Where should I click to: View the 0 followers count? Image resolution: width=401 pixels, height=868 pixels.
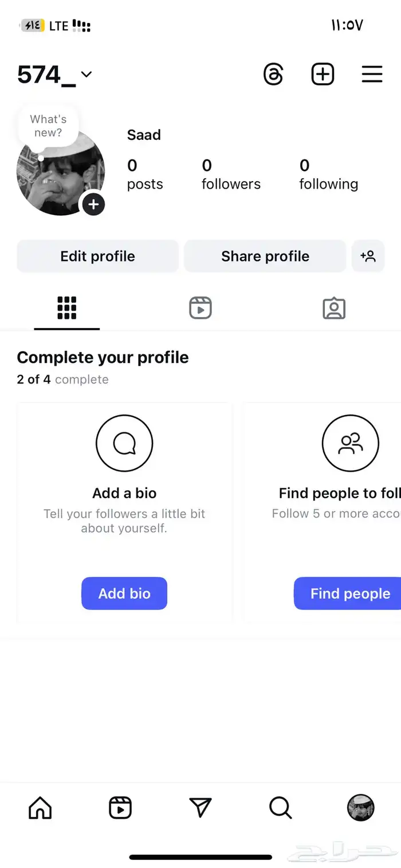231,174
